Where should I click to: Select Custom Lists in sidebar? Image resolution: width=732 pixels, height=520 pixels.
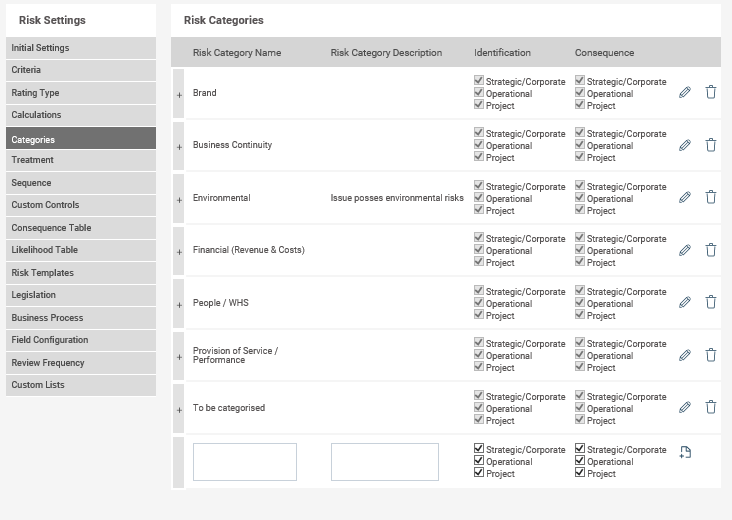tap(81, 385)
